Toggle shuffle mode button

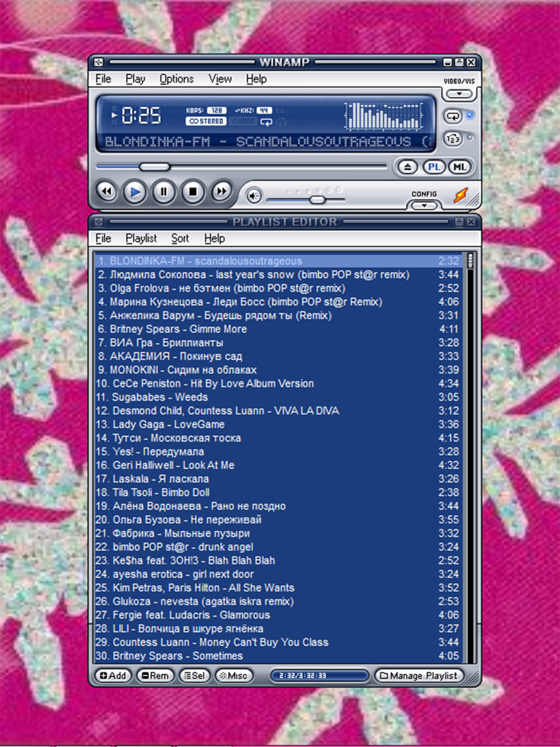coord(453,139)
